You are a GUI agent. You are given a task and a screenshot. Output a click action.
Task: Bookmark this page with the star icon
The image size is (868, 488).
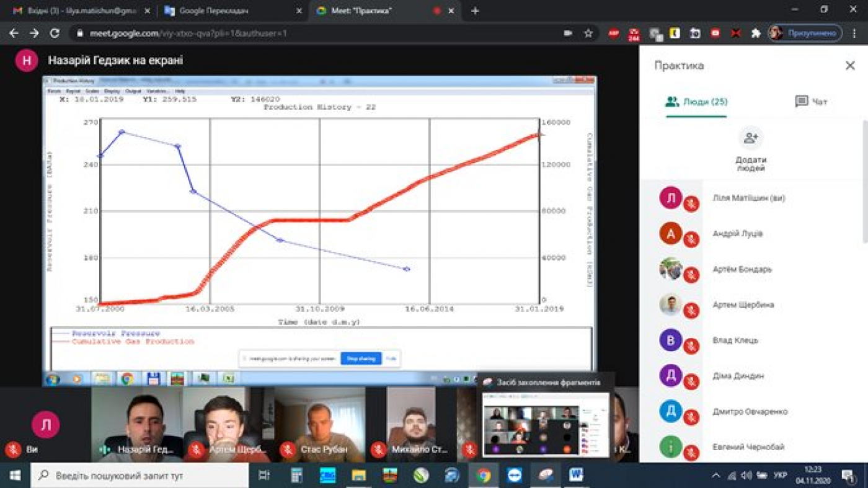[588, 33]
